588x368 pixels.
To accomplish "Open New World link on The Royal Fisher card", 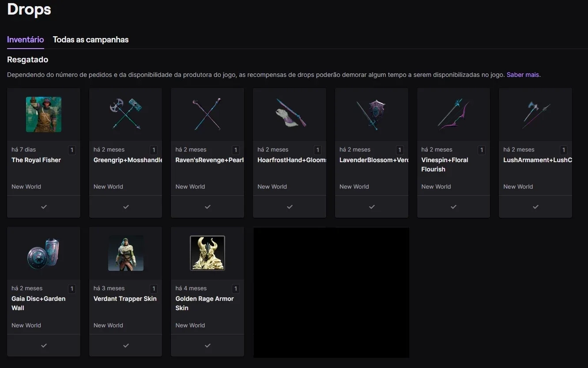I will pos(26,186).
